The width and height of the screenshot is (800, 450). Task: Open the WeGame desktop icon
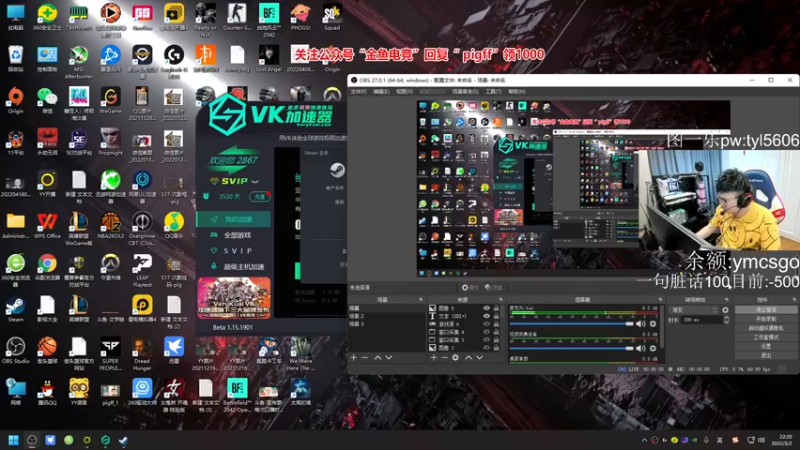pyautogui.click(x=110, y=101)
